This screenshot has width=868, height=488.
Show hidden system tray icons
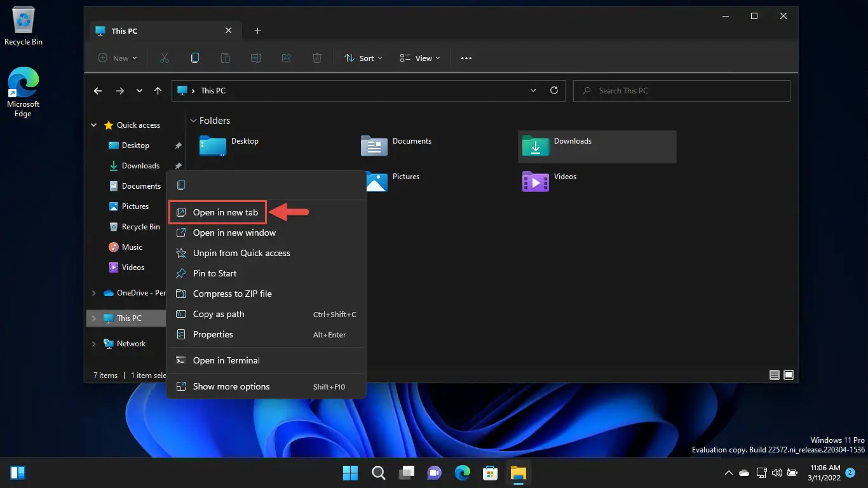click(x=729, y=473)
